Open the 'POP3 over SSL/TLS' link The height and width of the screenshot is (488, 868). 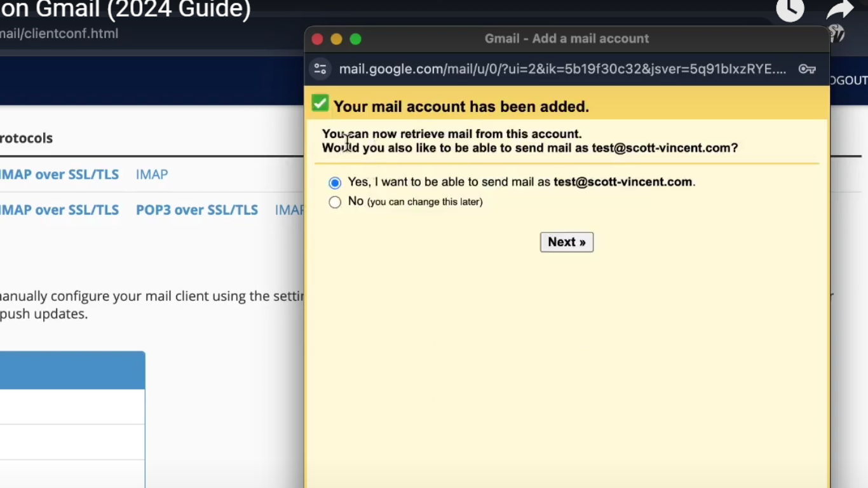[197, 210]
